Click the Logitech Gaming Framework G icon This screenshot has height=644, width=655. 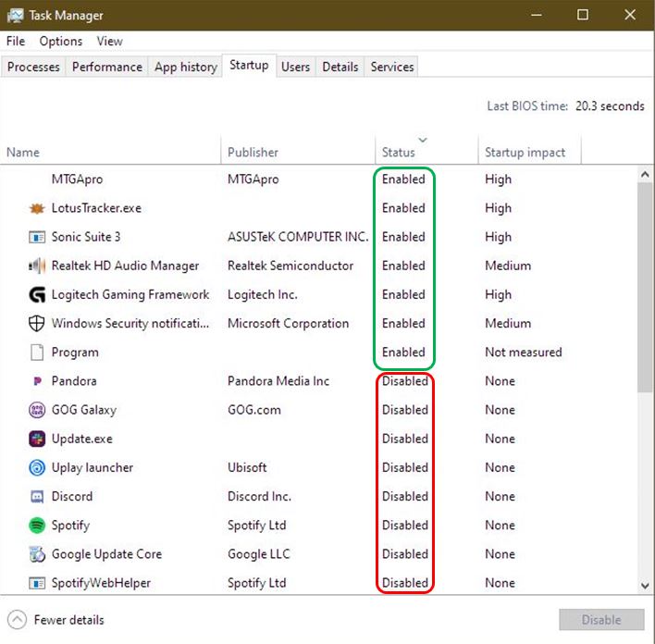pyautogui.click(x=37, y=294)
